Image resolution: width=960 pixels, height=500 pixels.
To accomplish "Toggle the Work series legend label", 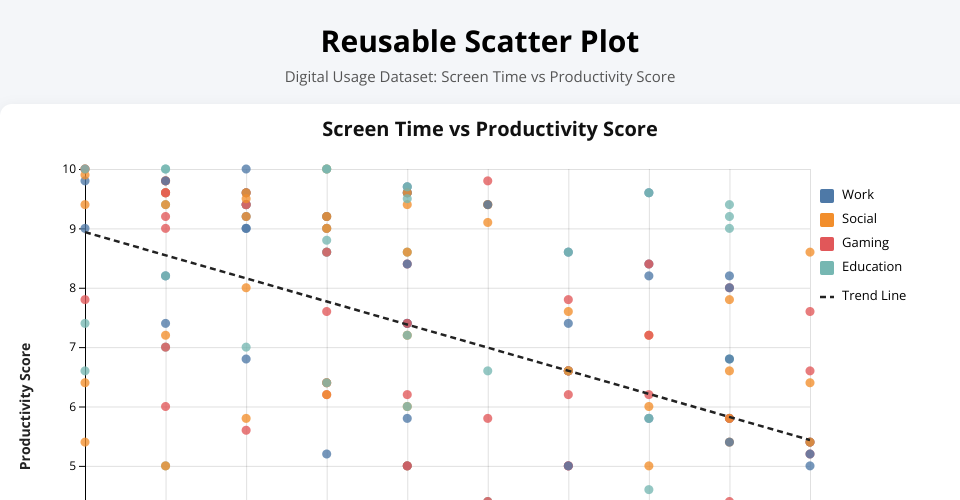I will (x=858, y=195).
